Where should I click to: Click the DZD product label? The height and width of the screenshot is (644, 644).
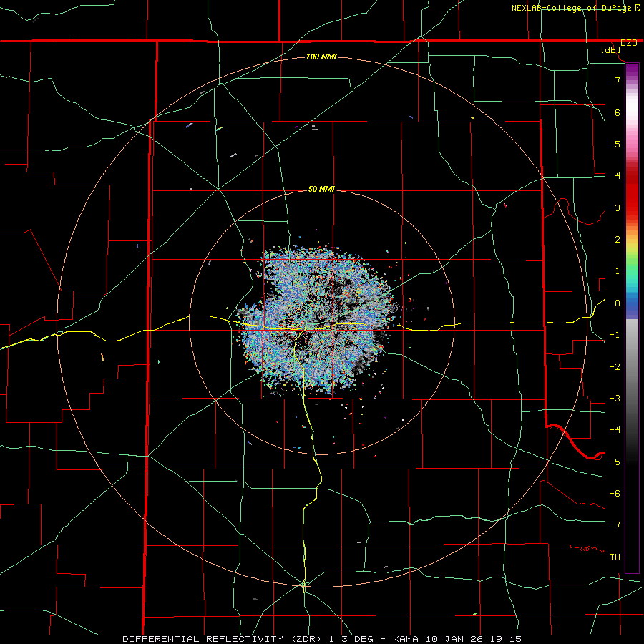pos(628,43)
